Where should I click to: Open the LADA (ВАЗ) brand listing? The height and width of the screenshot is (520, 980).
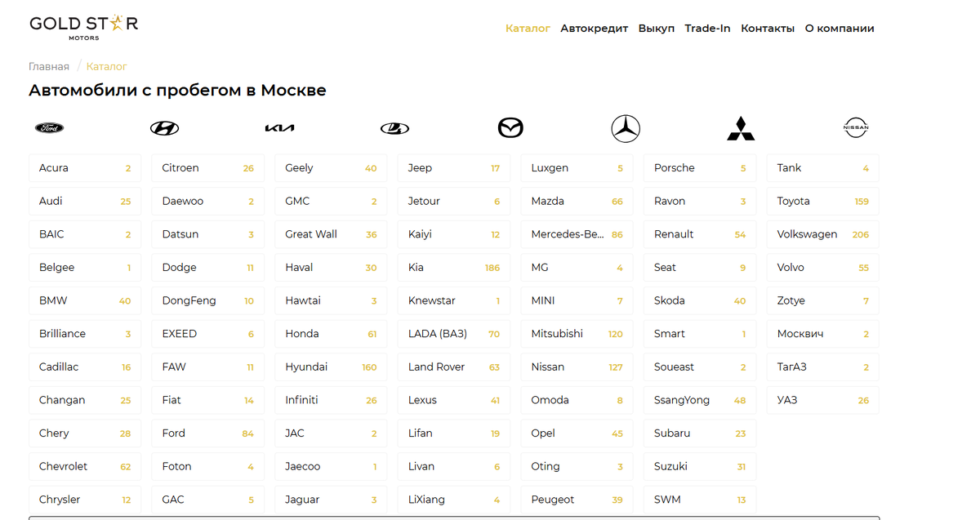(x=454, y=334)
